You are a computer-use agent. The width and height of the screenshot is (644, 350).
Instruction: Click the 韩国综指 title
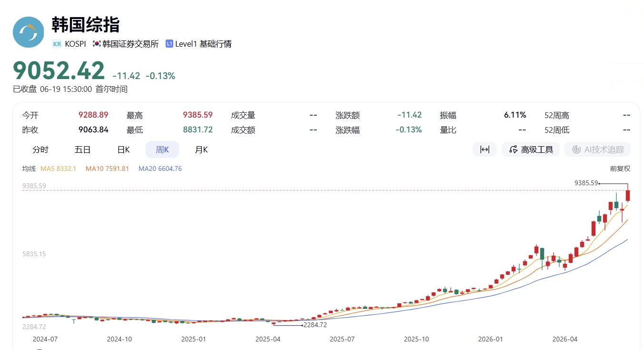tap(86, 24)
